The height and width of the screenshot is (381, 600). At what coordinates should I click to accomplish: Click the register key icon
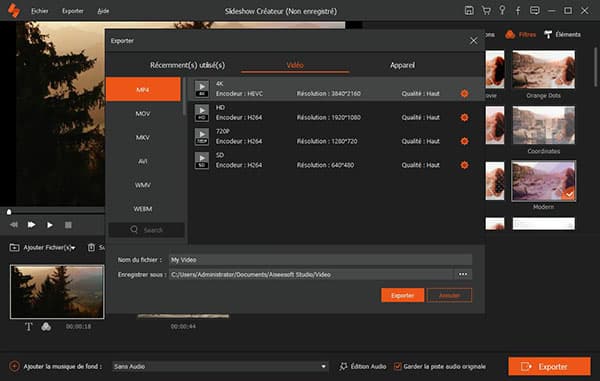502,10
